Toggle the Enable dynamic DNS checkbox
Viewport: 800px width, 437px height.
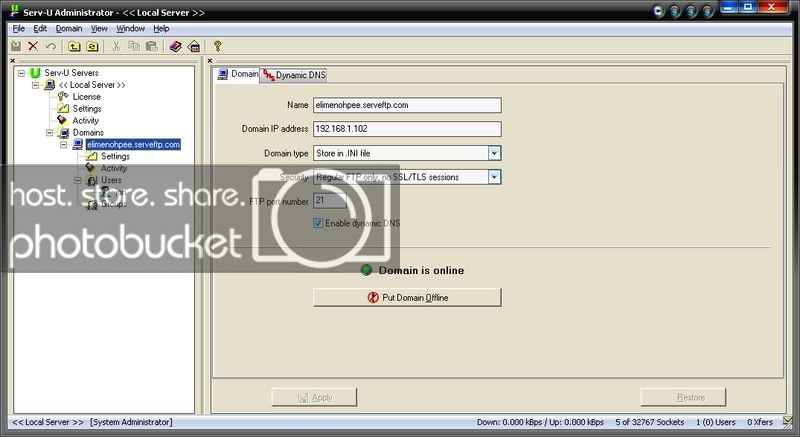[x=318, y=223]
